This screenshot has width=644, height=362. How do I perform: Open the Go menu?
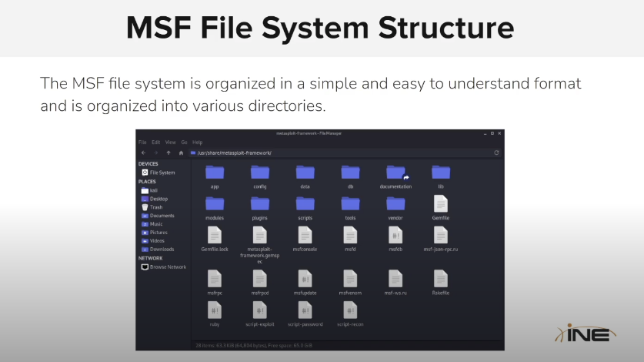pyautogui.click(x=185, y=142)
